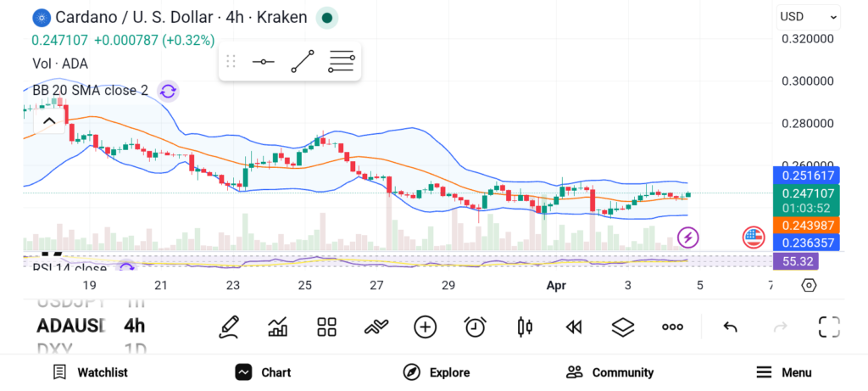Open the Community tab

tap(609, 372)
